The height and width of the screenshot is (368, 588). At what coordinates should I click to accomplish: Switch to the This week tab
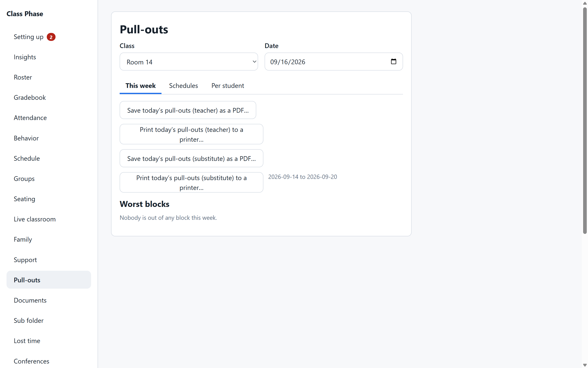click(140, 86)
